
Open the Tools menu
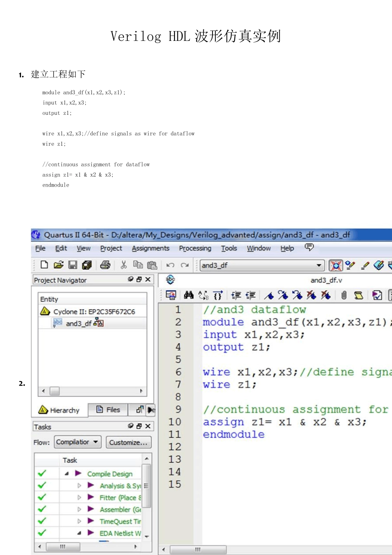pyautogui.click(x=229, y=248)
